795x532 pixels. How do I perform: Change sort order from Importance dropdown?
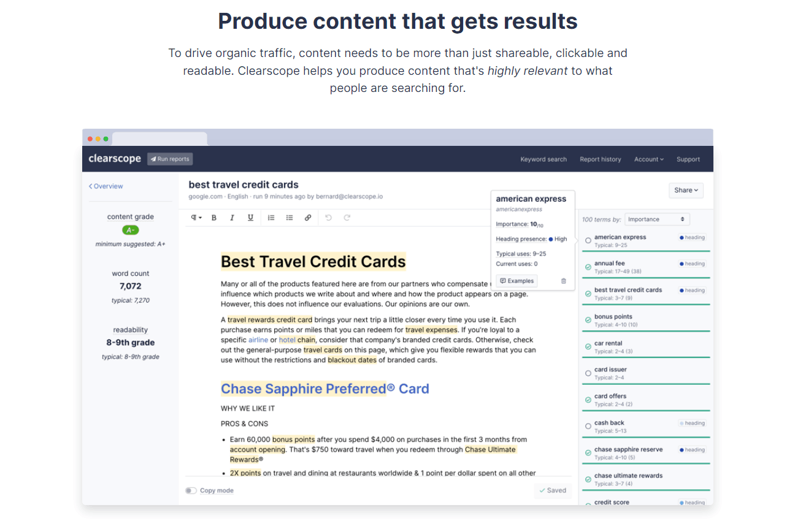[x=657, y=219]
